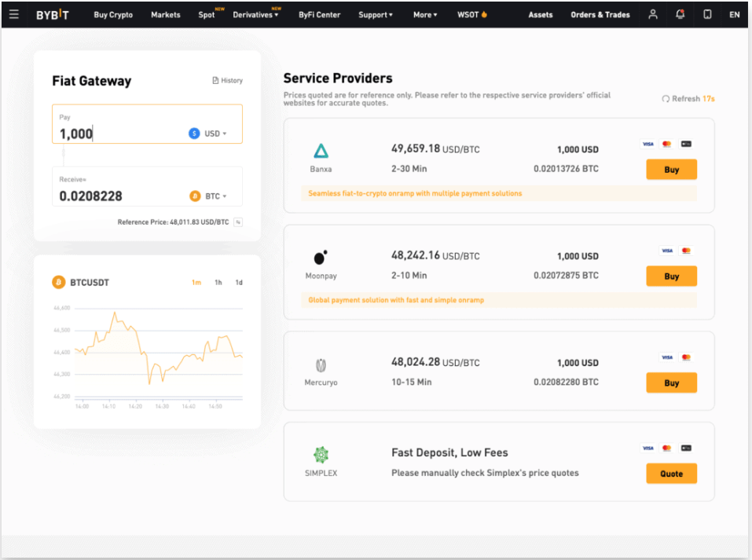752x560 pixels.
Task: Open the History link
Action: pyautogui.click(x=228, y=81)
